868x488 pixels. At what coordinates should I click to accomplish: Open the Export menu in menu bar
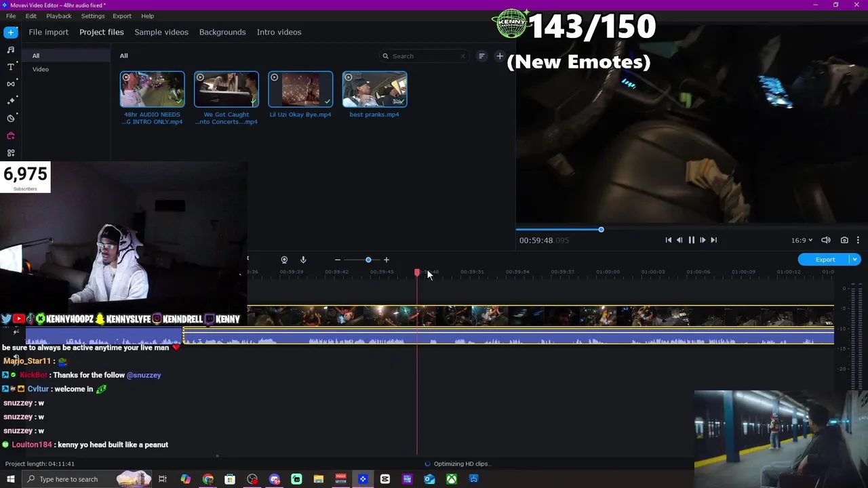[122, 16]
